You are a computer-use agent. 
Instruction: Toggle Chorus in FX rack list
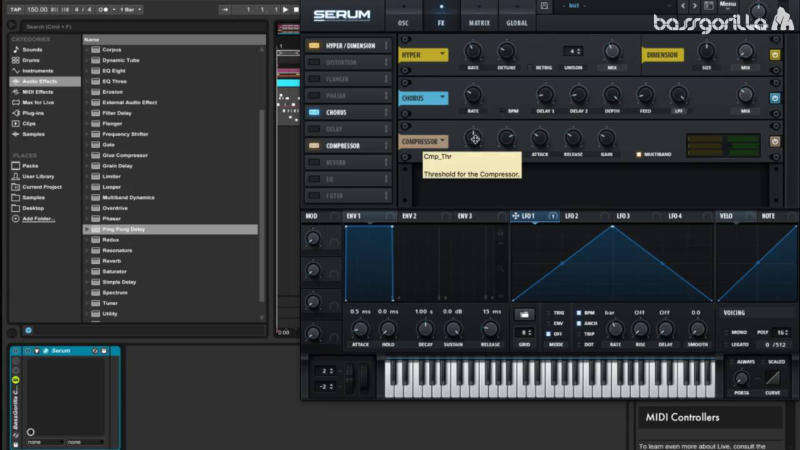pos(314,112)
